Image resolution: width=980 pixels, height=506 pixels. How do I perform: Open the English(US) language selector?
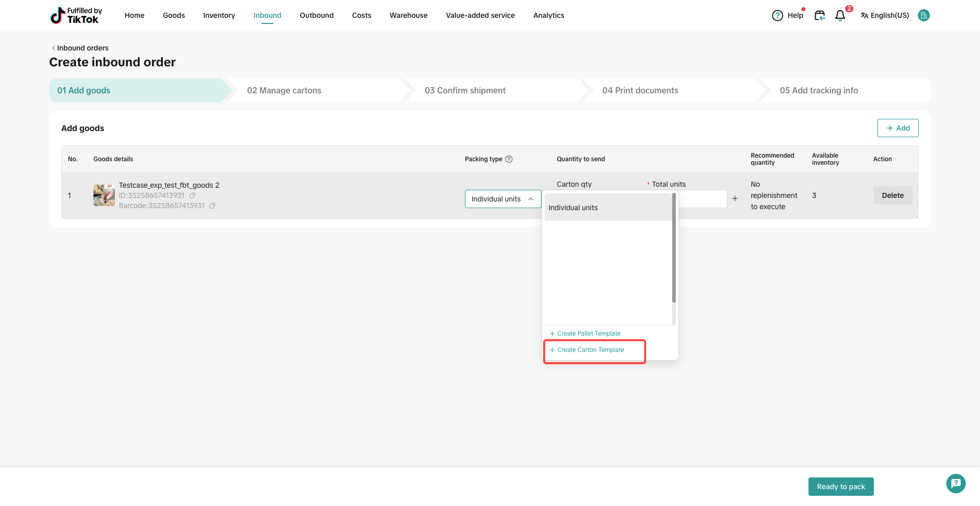885,15
